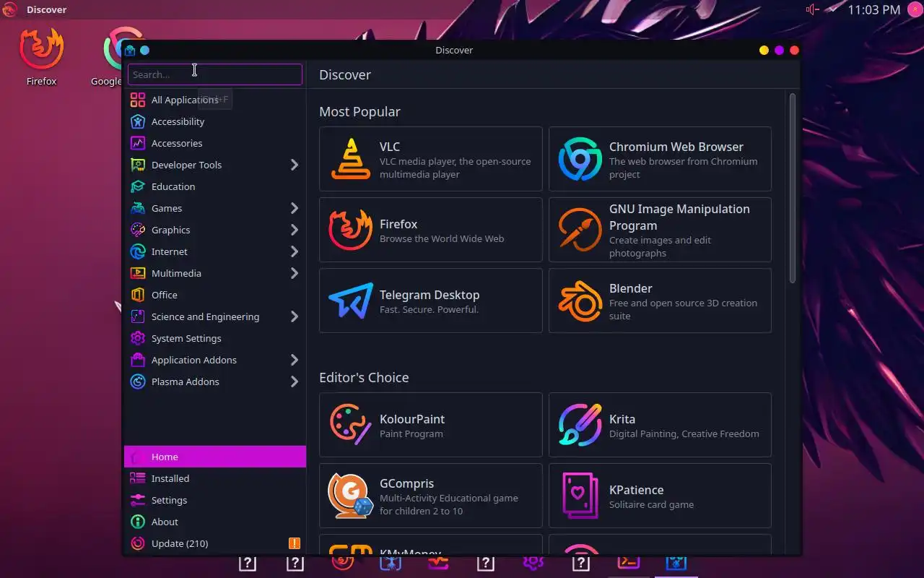The width and height of the screenshot is (924, 578).
Task: Click the blue pin dot in Discover titlebar
Action: click(x=144, y=50)
